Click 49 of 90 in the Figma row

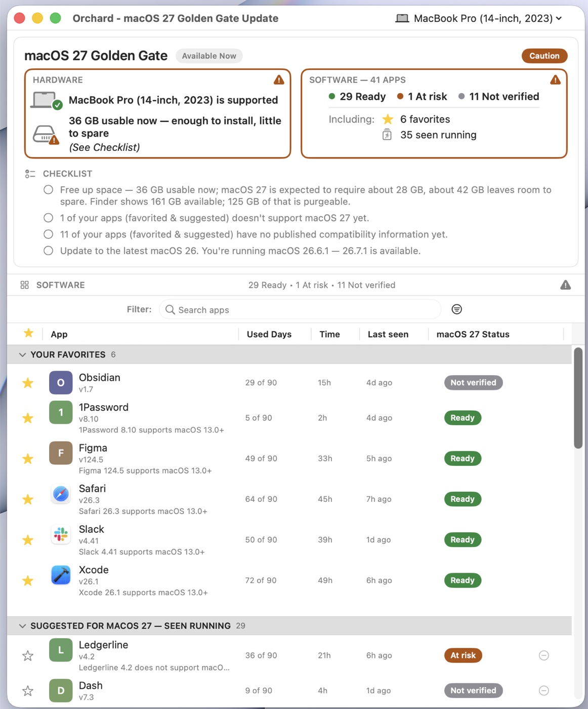click(x=261, y=458)
